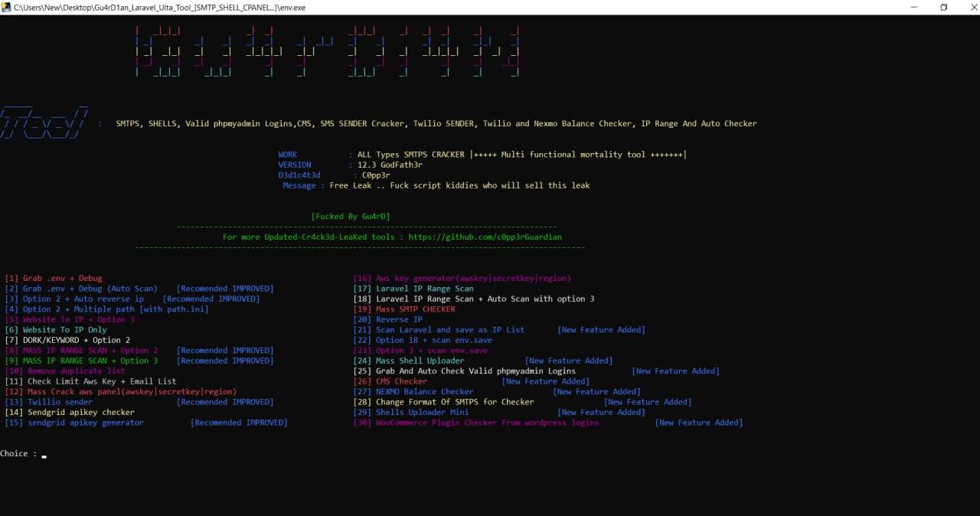This screenshot has width=980, height=516.
Task: Click option [27] NEXMO Balance Checker
Action: (x=413, y=391)
